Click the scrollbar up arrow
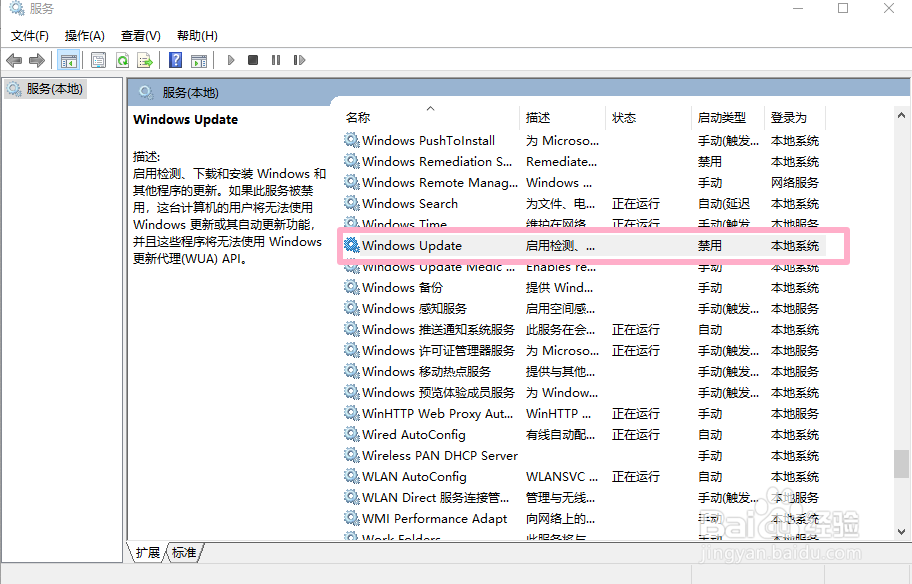 (x=901, y=115)
